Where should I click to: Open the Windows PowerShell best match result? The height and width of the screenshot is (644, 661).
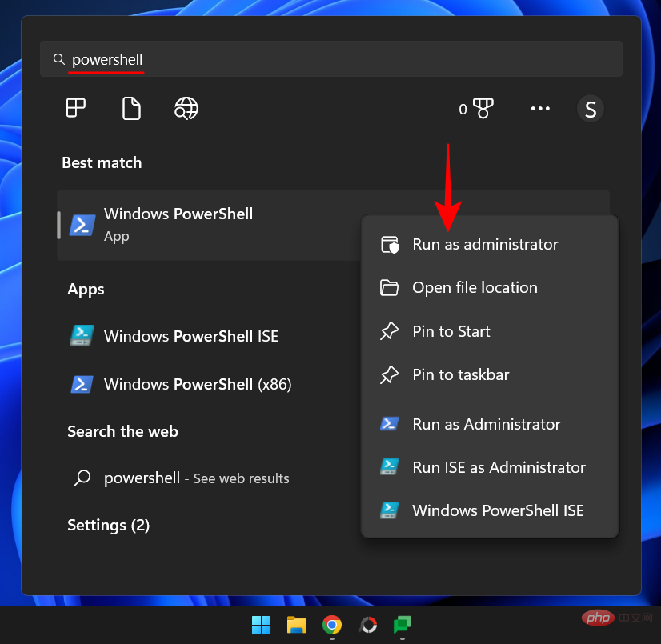(178, 224)
